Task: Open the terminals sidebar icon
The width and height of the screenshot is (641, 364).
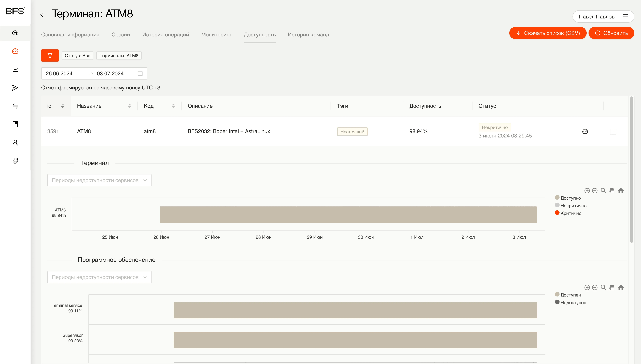Action: 15,33
